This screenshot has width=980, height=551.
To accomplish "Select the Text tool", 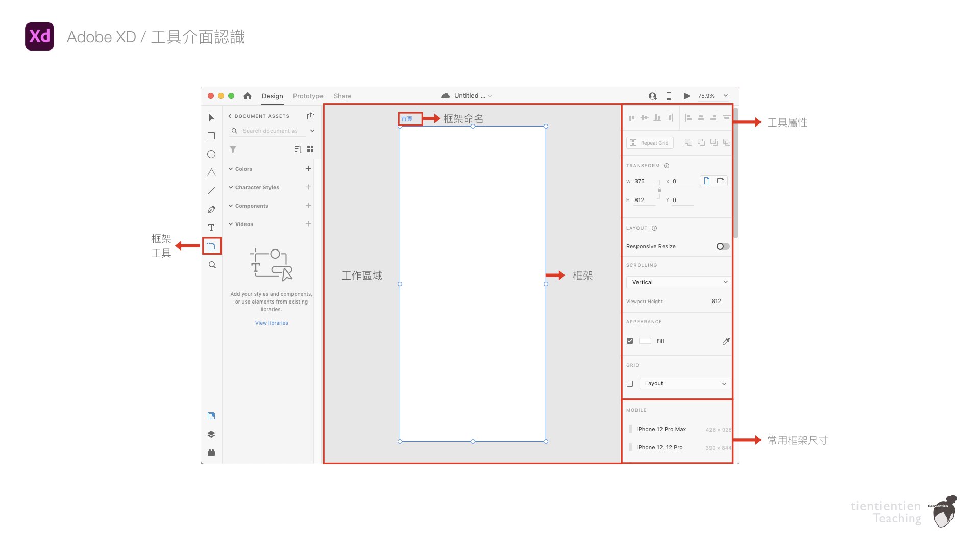I will tap(211, 228).
